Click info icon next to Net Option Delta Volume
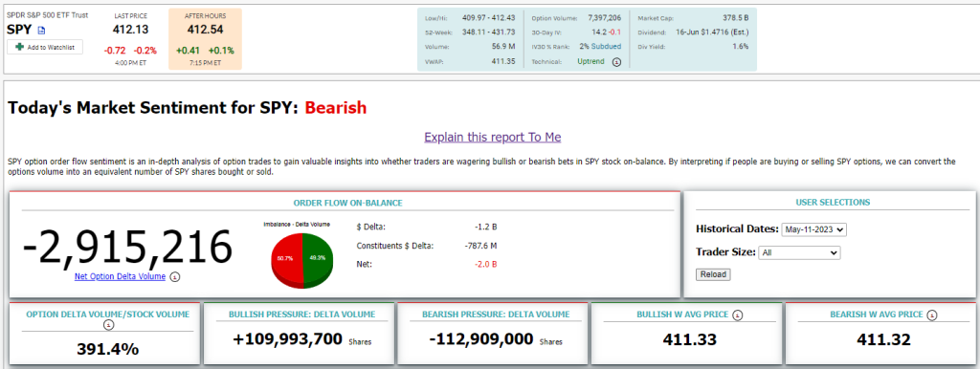The width and height of the screenshot is (980, 369). pyautogui.click(x=175, y=276)
